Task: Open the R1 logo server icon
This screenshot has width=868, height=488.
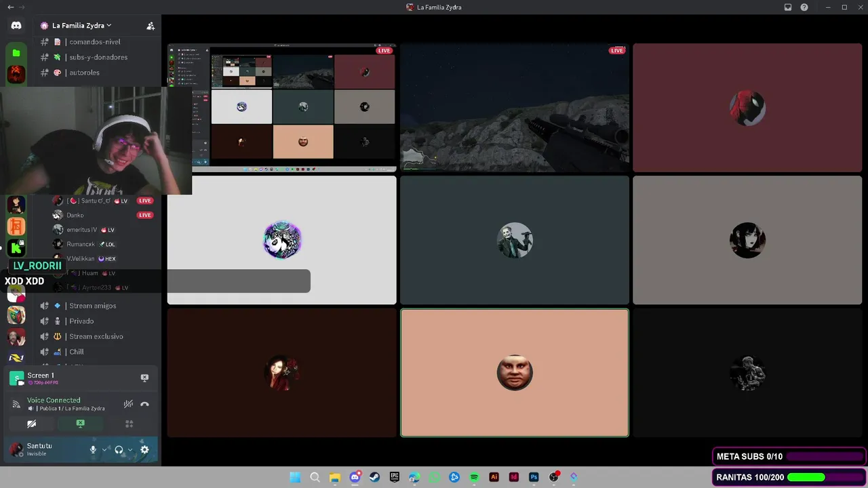Action: click(16, 357)
